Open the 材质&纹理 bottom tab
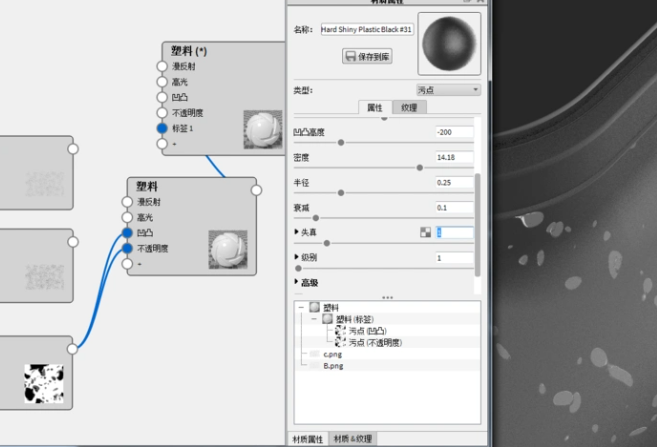This screenshot has height=447, width=657. tap(353, 439)
